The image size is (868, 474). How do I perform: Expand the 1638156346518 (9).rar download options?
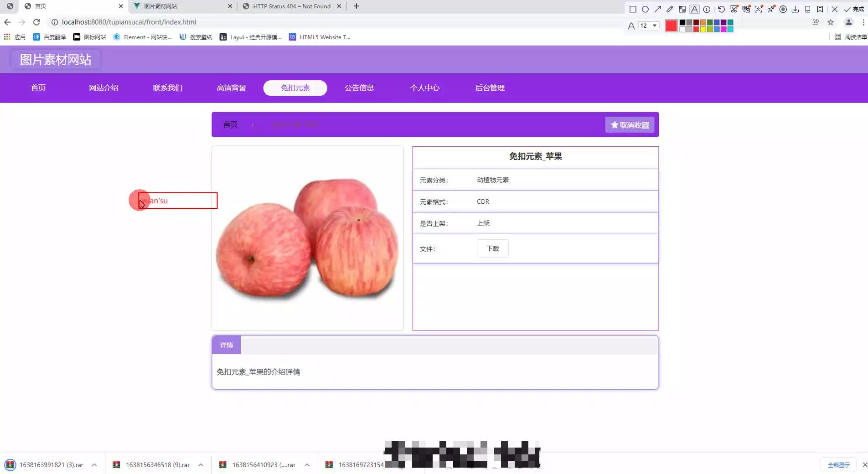(x=201, y=465)
